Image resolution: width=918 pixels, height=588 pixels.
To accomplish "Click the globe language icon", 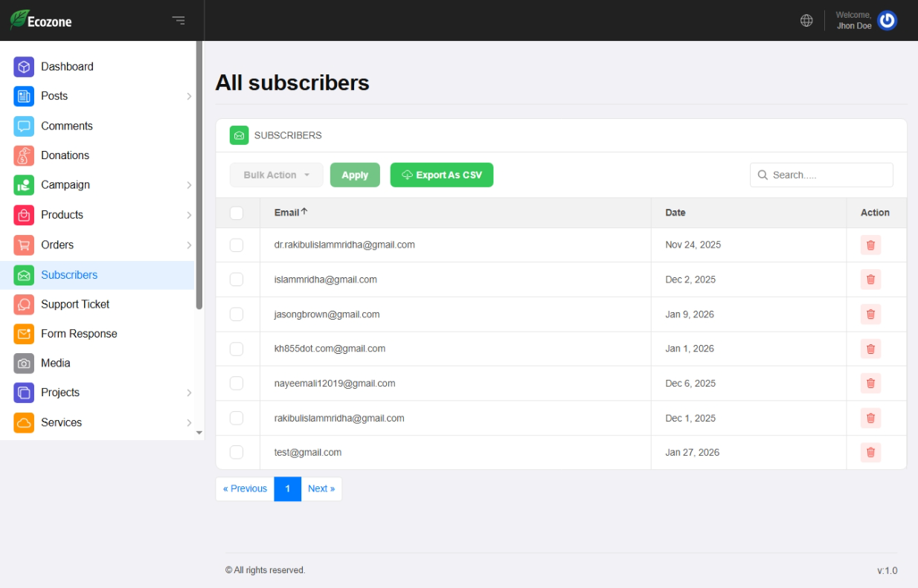I will [x=806, y=21].
